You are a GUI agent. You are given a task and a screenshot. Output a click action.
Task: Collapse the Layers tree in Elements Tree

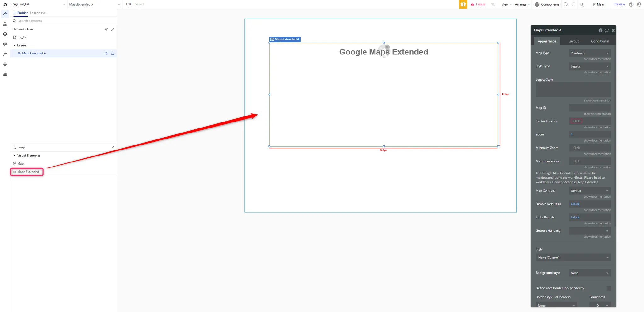[14, 45]
